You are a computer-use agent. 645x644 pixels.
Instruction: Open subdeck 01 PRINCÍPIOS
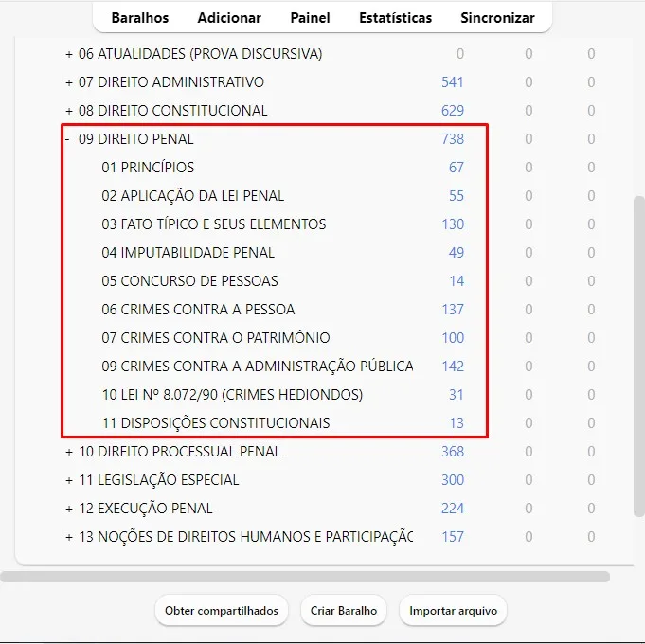pyautogui.click(x=148, y=168)
